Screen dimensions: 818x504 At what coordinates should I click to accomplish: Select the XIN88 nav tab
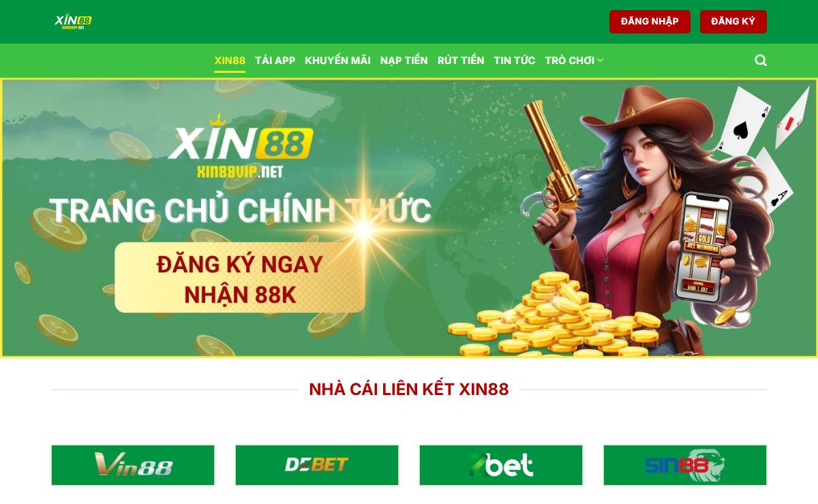[x=230, y=61]
